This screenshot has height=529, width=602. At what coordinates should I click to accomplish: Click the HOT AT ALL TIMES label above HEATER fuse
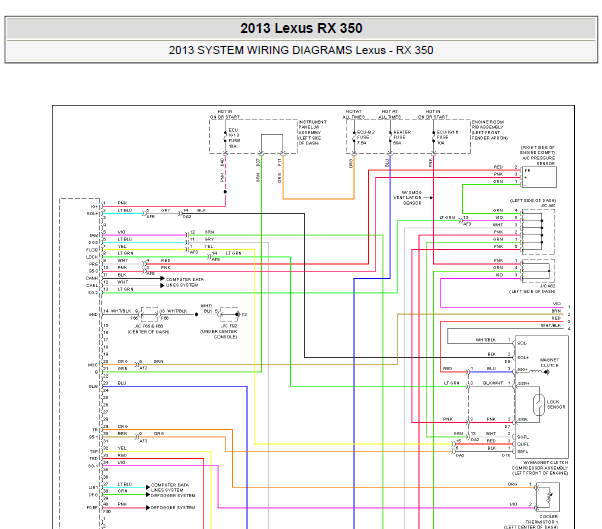[390, 114]
